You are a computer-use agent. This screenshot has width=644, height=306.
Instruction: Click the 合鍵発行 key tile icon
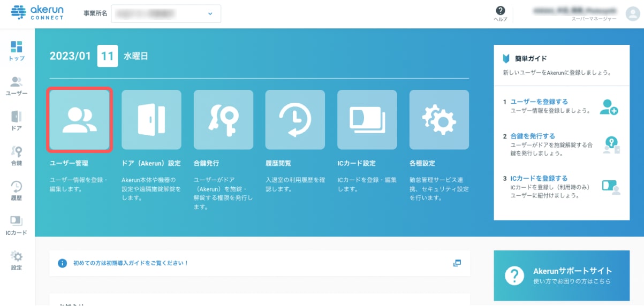[x=223, y=119]
